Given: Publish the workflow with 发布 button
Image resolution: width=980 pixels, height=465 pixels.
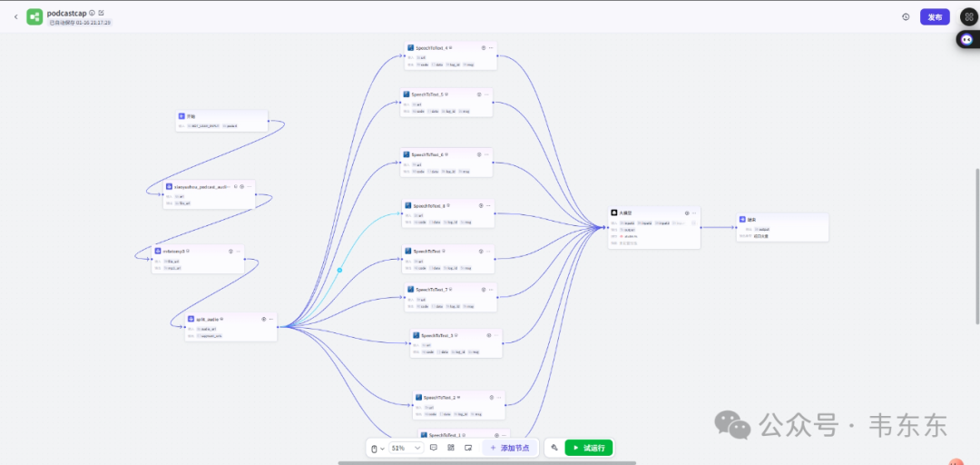Looking at the screenshot, I should [x=935, y=17].
